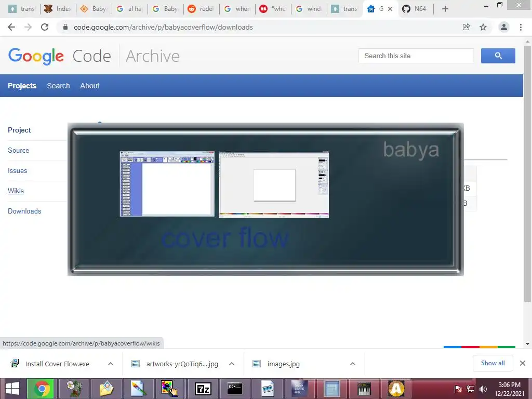Screen dimensions: 532x399
Task: Expand options for artworks-yrQoTiq6 jpg download
Action: coord(232,364)
